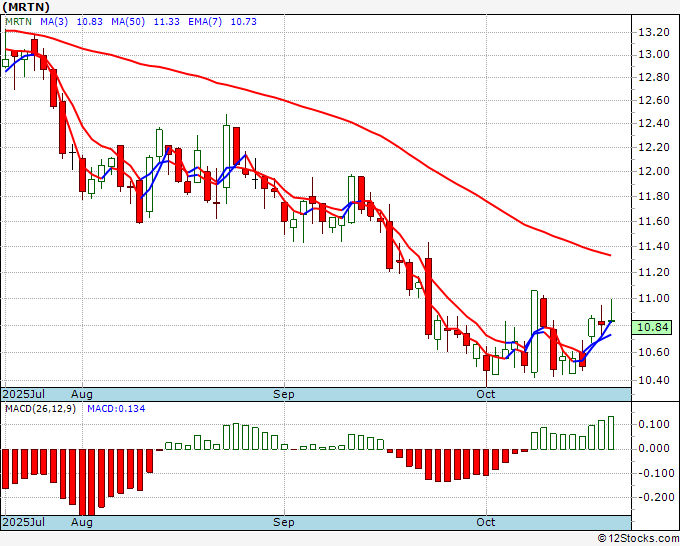680x546 pixels.
Task: Click the MA(50) value 11.33
Action: tap(167, 22)
